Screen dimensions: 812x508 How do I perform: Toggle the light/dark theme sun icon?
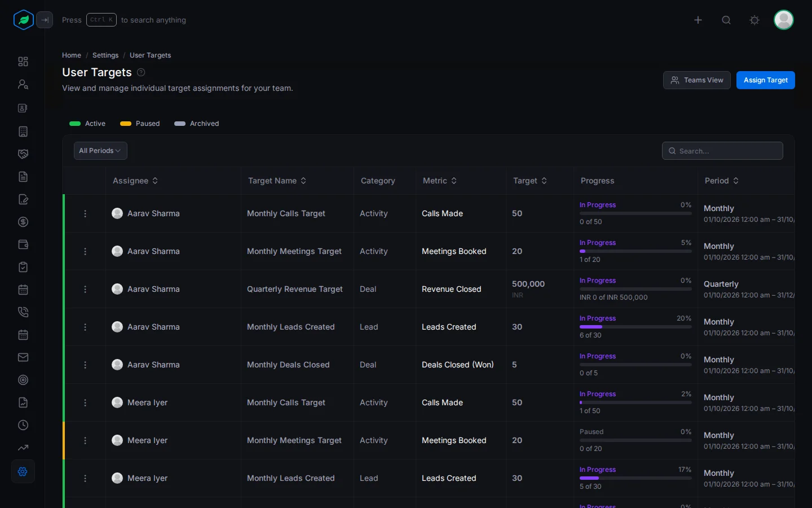[754, 20]
